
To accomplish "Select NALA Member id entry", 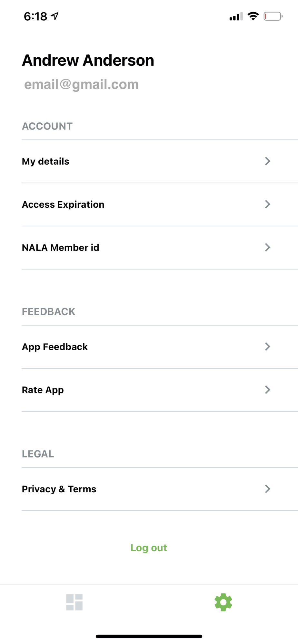I will (x=61, y=248).
